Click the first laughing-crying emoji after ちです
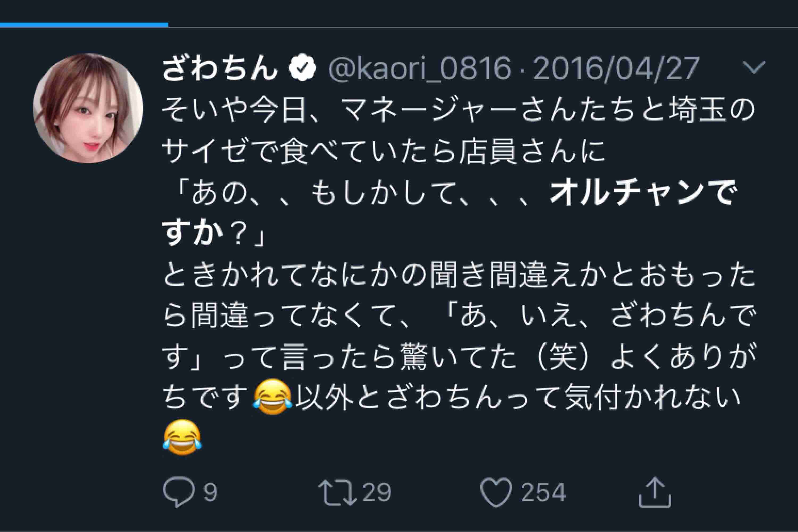Screen dimensions: 798x532 272,397
